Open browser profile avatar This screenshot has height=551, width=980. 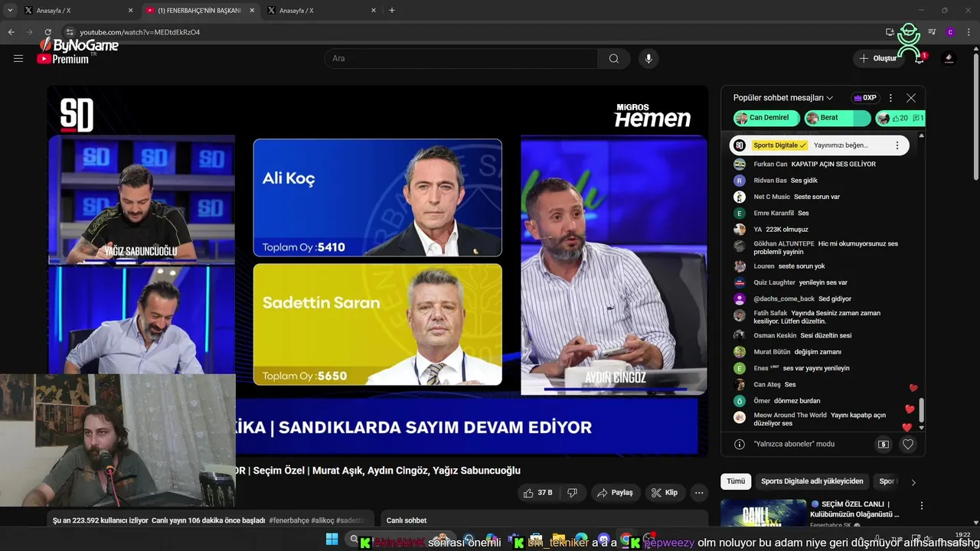950,32
